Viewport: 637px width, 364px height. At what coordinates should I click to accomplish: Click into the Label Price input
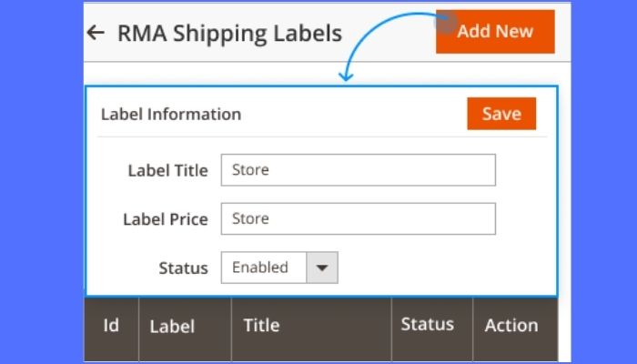(358, 219)
